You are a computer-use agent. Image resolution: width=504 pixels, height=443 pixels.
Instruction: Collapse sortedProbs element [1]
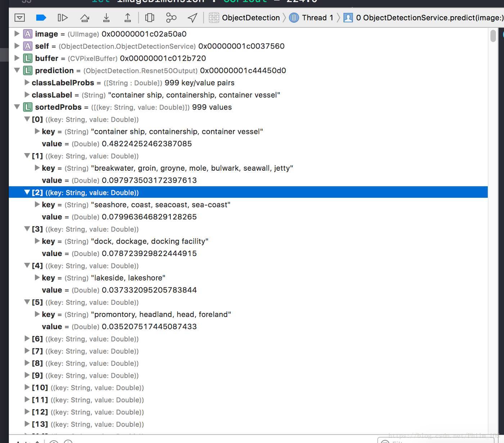(27, 156)
